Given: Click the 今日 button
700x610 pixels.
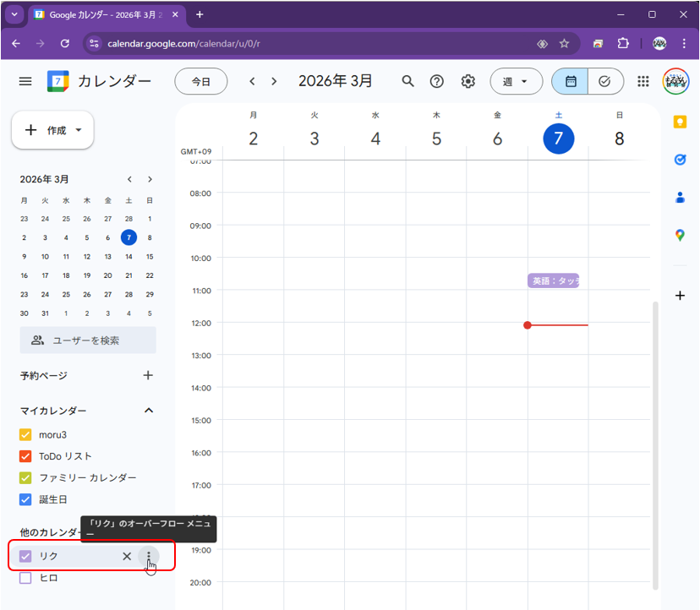Looking at the screenshot, I should point(200,81).
